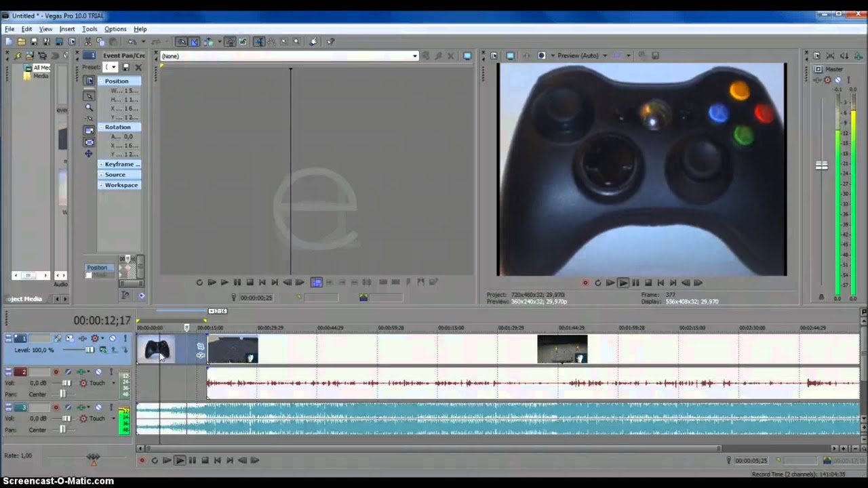Save the Pan/Crop preset disk icon

126,67
